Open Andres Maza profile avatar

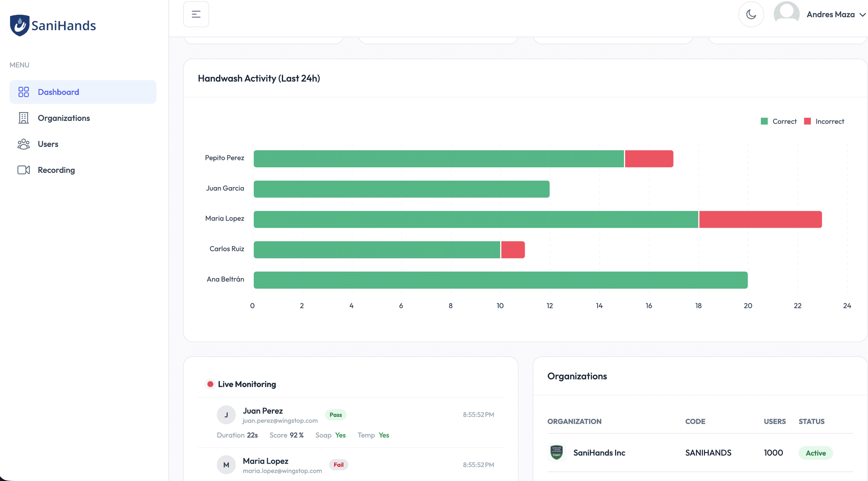[x=787, y=13]
